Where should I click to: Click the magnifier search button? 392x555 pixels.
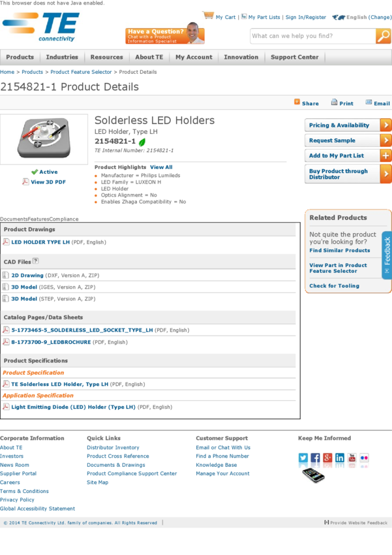[383, 36]
